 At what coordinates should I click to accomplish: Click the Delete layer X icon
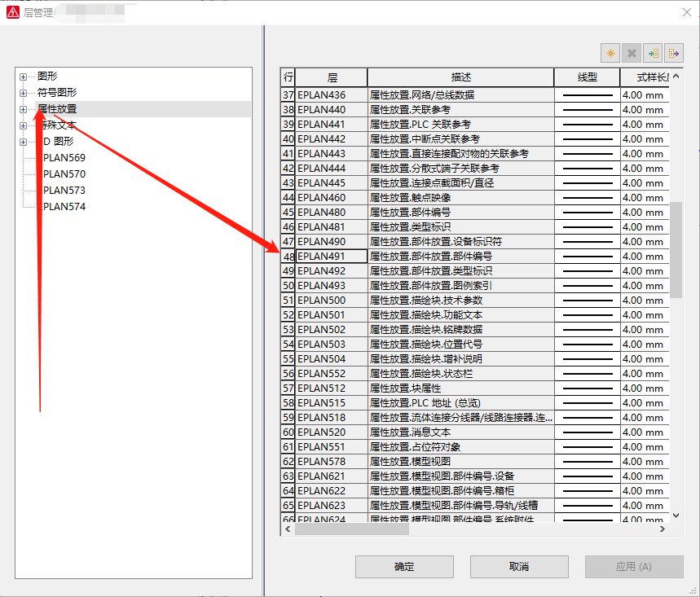click(x=631, y=53)
